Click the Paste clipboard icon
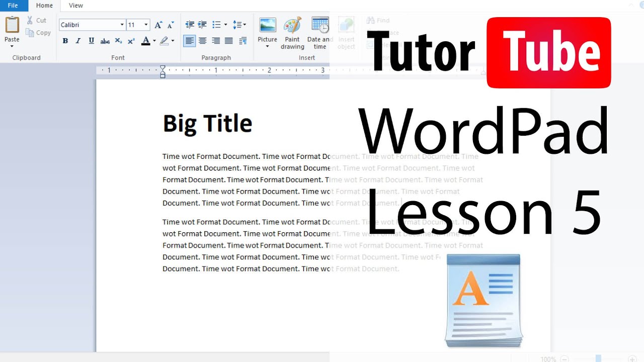Screen dimensions: 644x362 [12, 25]
